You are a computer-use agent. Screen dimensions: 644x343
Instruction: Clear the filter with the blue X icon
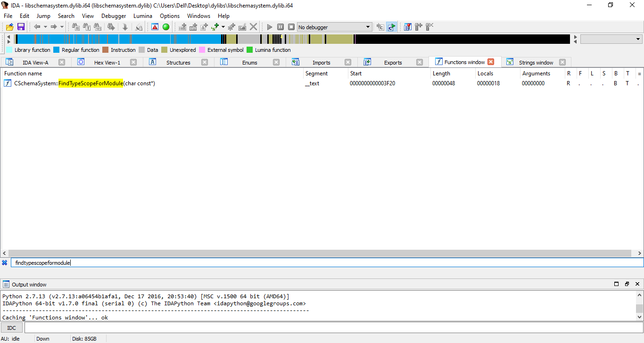[x=5, y=262]
